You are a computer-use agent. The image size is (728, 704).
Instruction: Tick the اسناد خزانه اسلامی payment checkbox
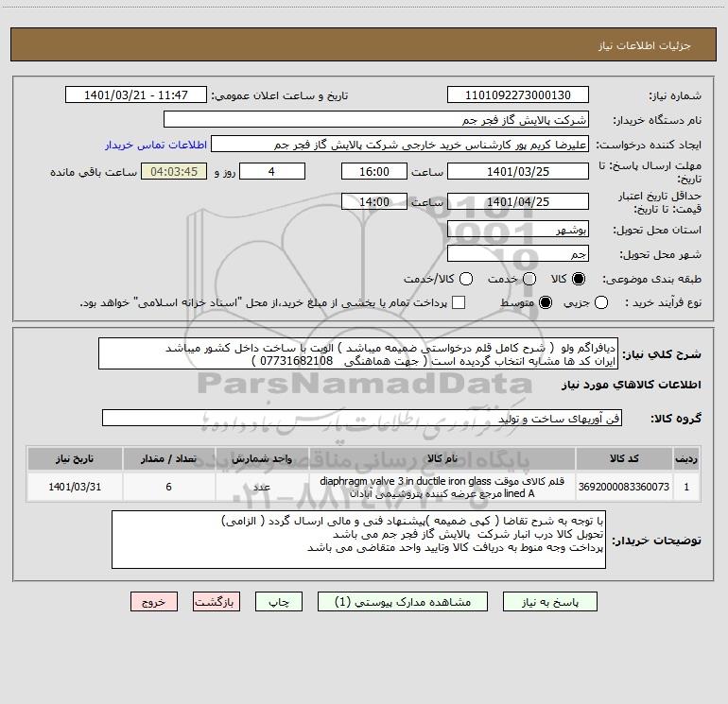tap(459, 302)
